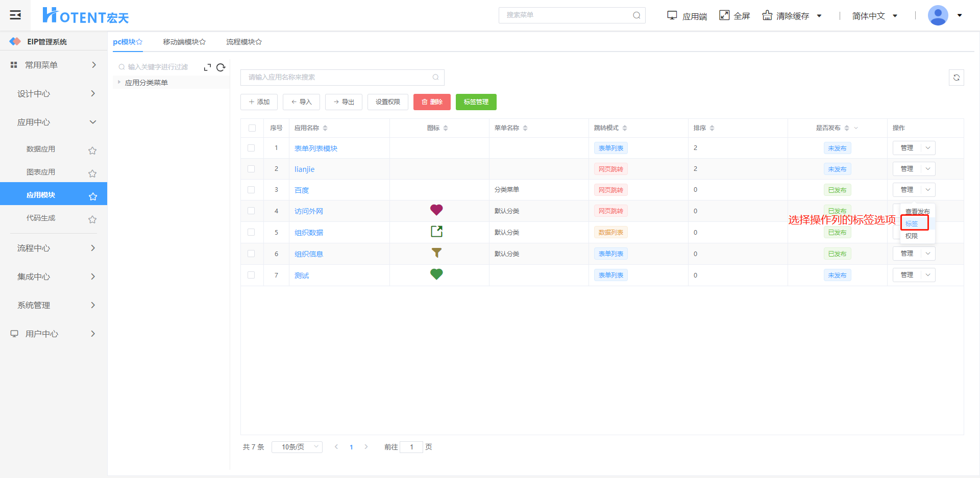The width and height of the screenshot is (980, 478).
Task: Click the search icon in 搜索菜单 box
Action: click(636, 15)
